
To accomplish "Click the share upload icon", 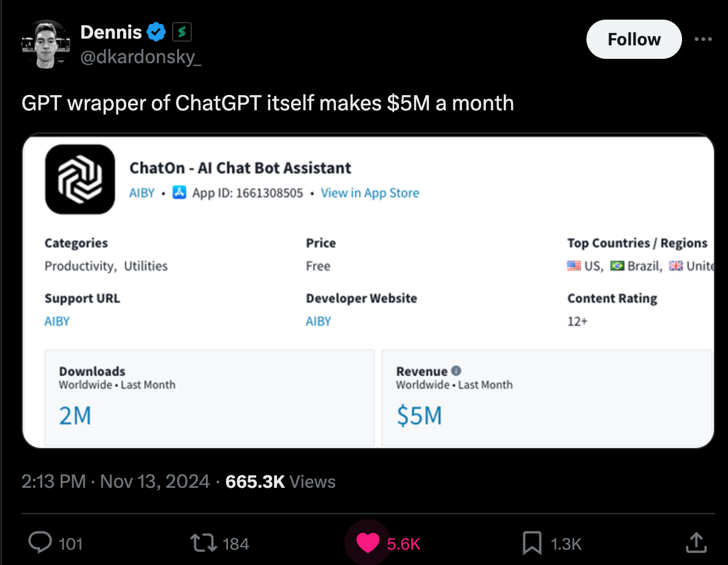I will [695, 543].
